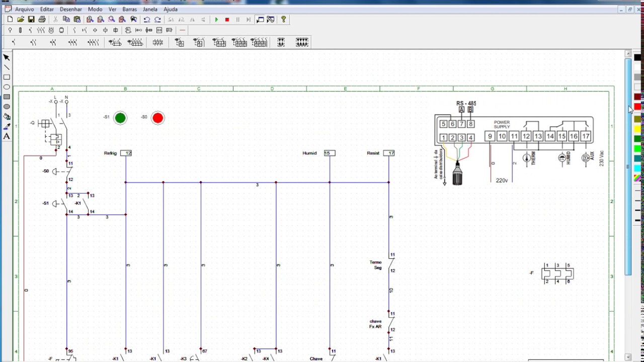
Task: Insert last dense terminal block symbol
Action: click(x=302, y=43)
